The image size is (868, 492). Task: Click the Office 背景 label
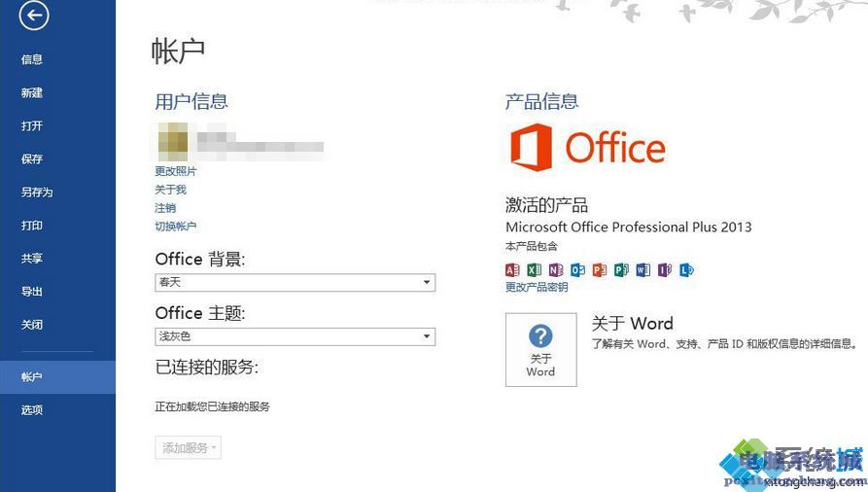tap(200, 260)
